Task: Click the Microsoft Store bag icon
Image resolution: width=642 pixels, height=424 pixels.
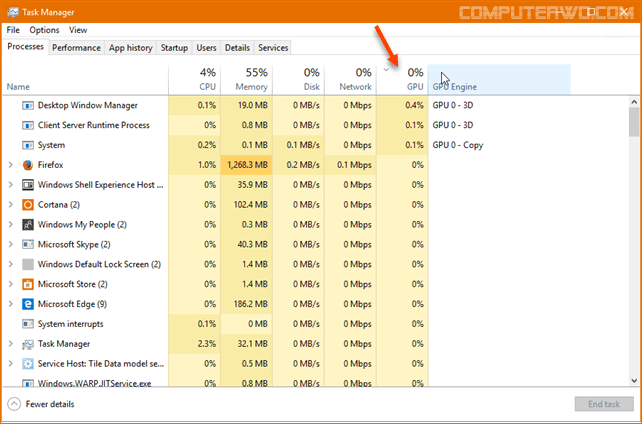Action: [27, 284]
